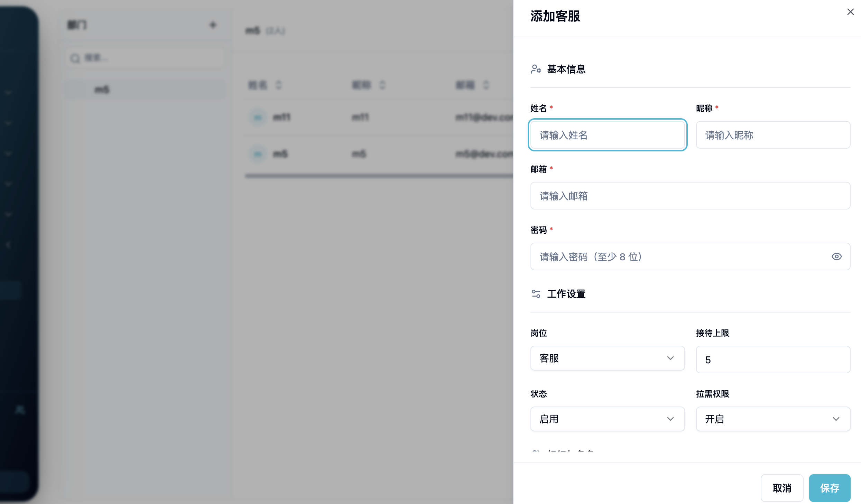Expand the fifth sidebar chevron
Screen dimensions: 861x504
pos(9,214)
